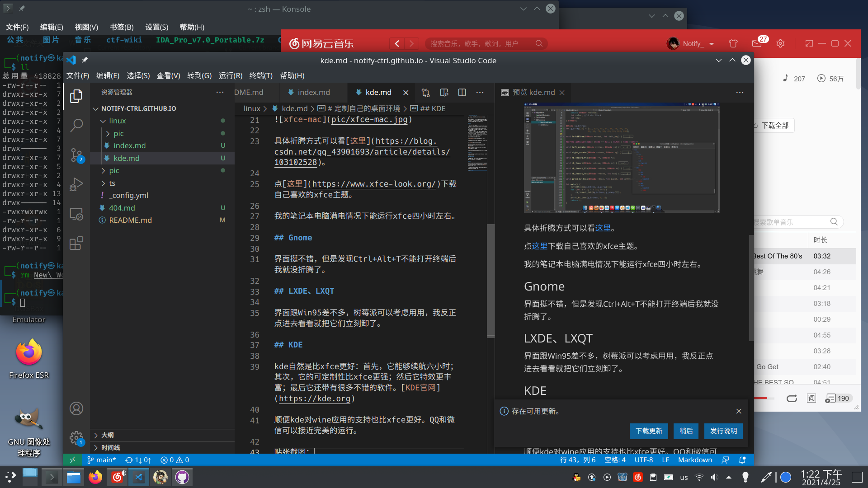This screenshot has height=488, width=868.
Task: Switch to 预览 kde.md preview tab
Action: click(x=533, y=92)
